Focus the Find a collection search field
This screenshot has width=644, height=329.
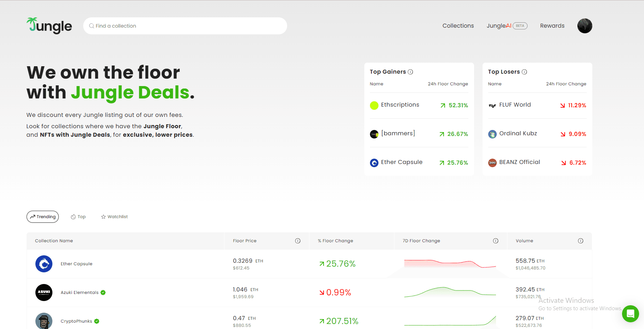click(185, 26)
